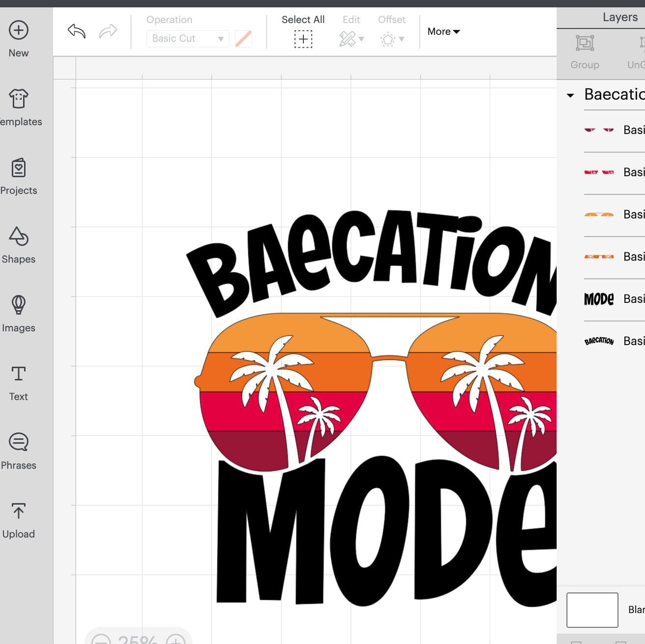
Task: Open the Shapes panel
Action: coord(18,244)
